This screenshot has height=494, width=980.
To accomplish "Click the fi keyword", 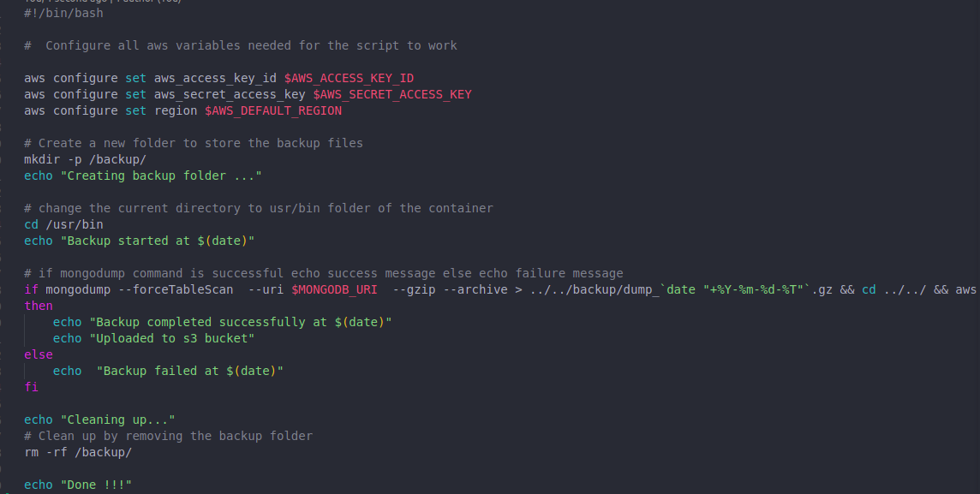I will (31, 387).
